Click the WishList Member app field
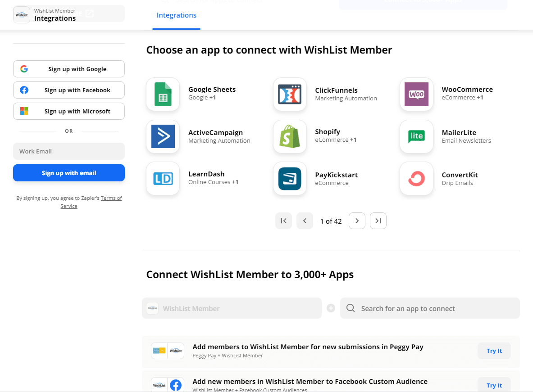The width and height of the screenshot is (533, 392). [232, 308]
